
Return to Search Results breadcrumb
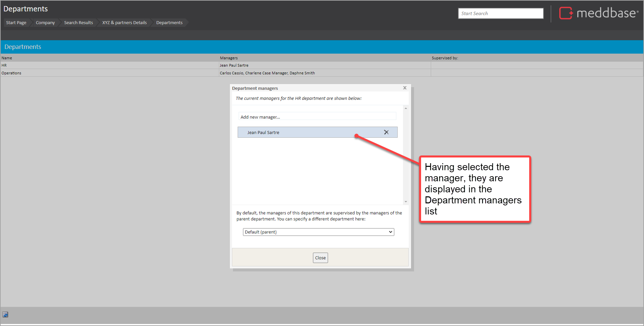[x=78, y=23]
